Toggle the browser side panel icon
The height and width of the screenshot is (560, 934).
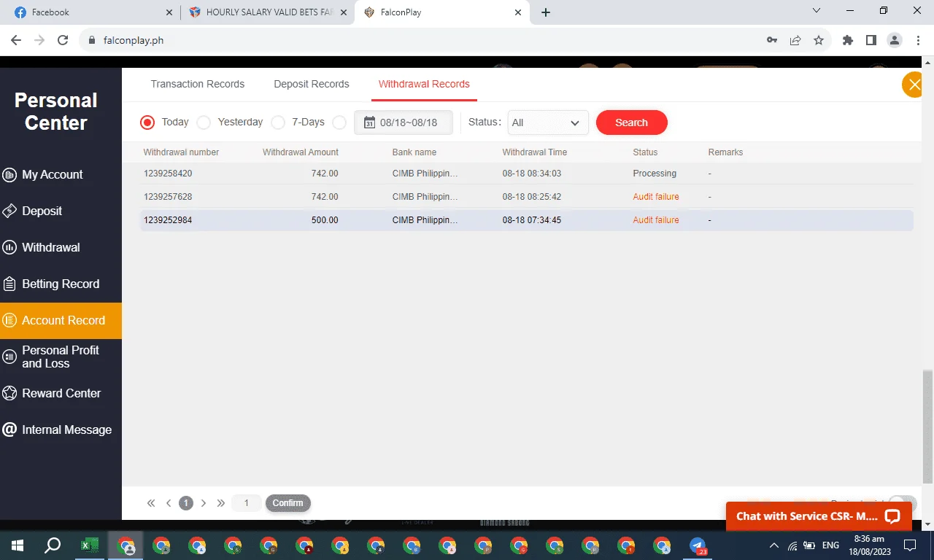click(871, 40)
